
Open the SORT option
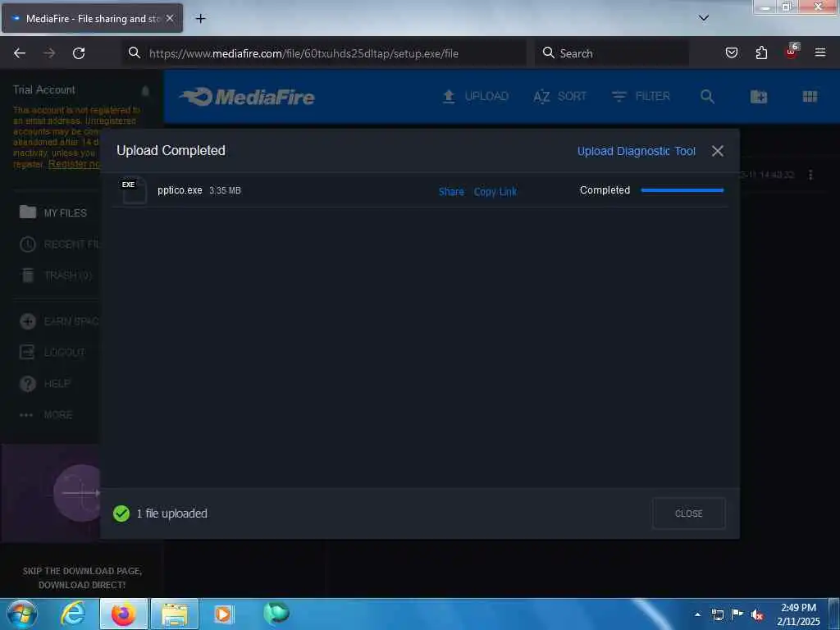click(x=559, y=97)
